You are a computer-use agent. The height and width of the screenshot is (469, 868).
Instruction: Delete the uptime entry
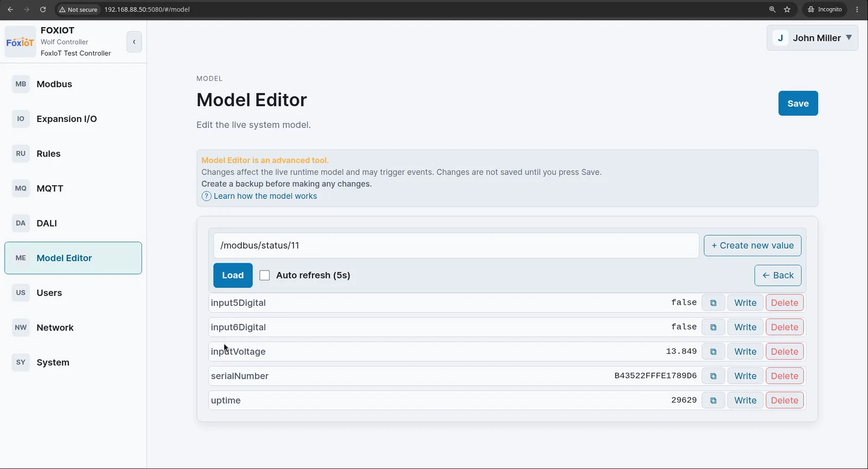point(784,400)
